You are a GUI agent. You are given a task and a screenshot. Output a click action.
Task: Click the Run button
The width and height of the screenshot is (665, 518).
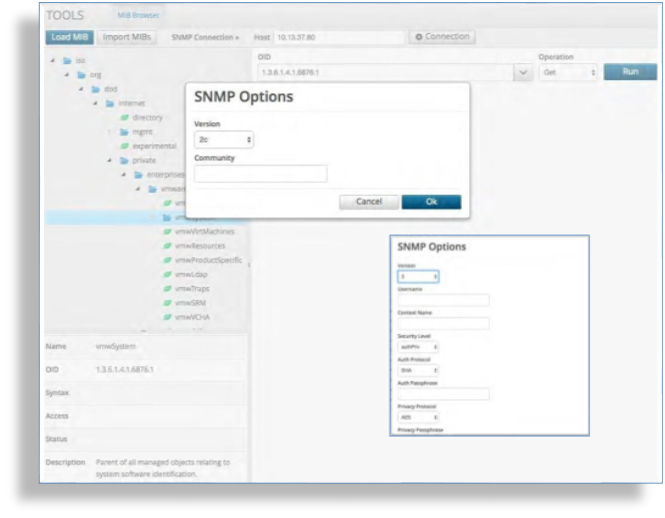[x=630, y=72]
